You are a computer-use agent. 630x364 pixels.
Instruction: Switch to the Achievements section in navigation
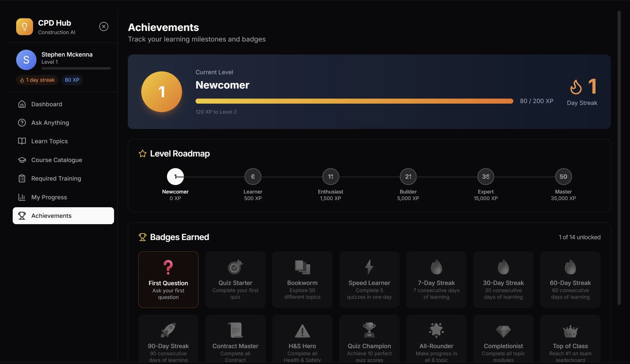click(52, 216)
